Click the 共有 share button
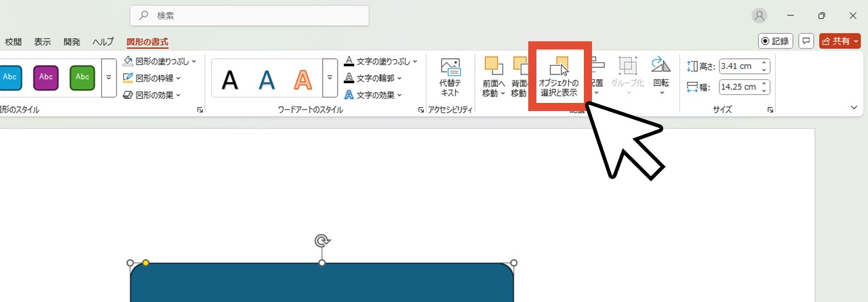This screenshot has height=302, width=868. pos(840,41)
